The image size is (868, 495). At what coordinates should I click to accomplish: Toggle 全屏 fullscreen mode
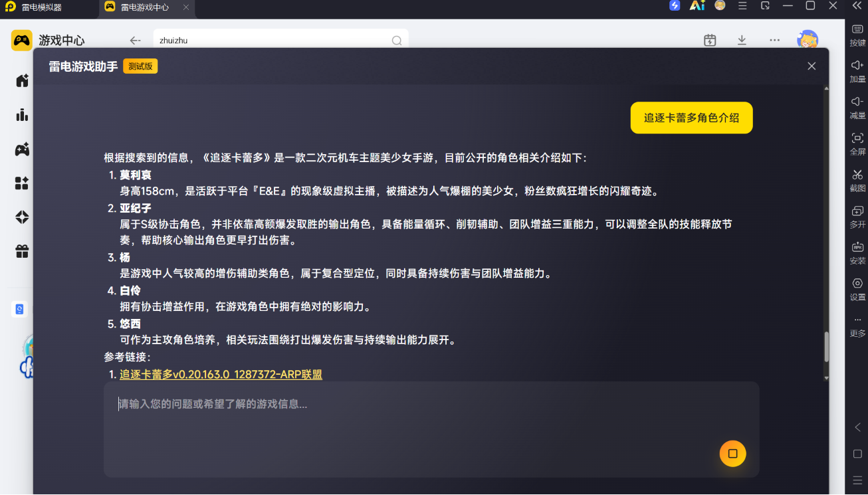point(857,144)
